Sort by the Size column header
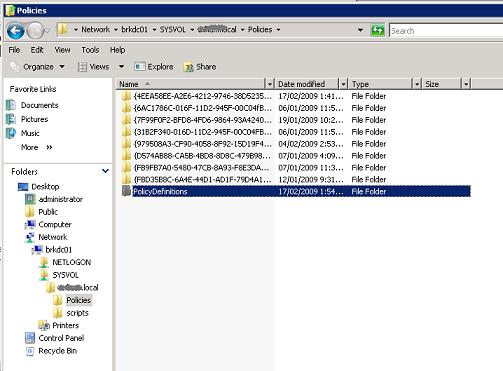The width and height of the screenshot is (503, 371). (442, 84)
